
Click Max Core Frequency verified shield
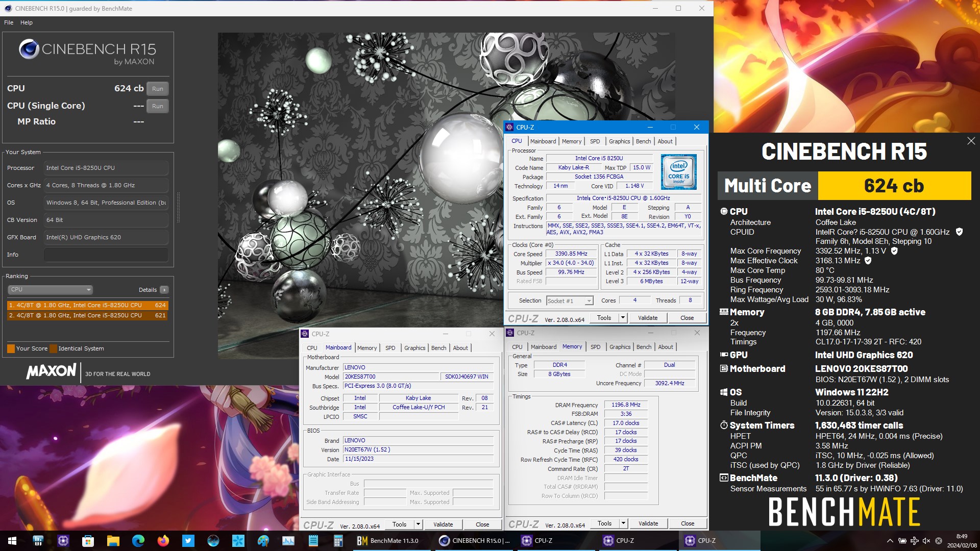pyautogui.click(x=894, y=251)
